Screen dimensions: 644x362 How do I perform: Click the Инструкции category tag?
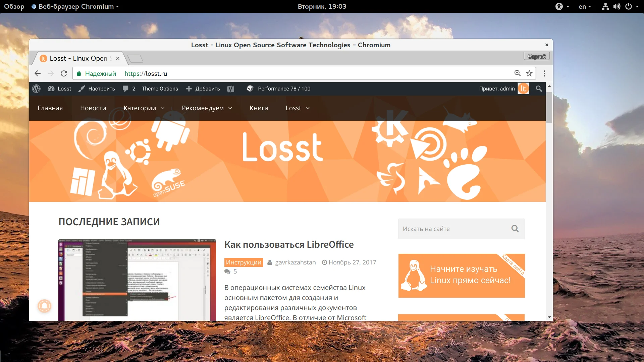click(244, 262)
